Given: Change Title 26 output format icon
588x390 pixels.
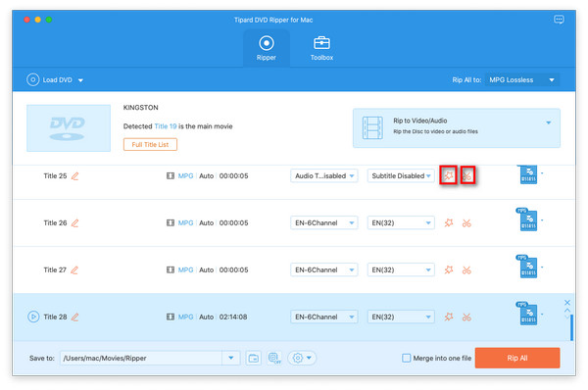Looking at the screenshot, I should click(x=528, y=219).
